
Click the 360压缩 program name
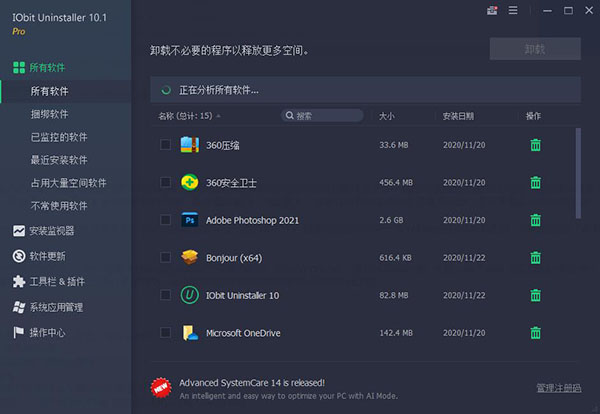223,145
